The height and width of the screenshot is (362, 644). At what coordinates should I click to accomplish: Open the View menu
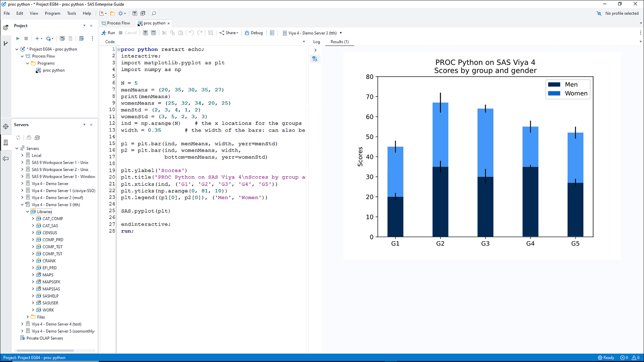point(34,14)
